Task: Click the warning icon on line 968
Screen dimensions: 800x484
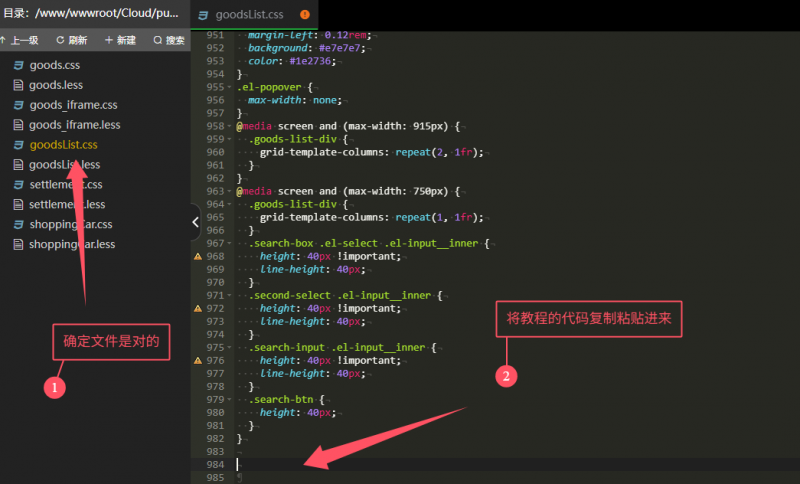Action: 198,256
